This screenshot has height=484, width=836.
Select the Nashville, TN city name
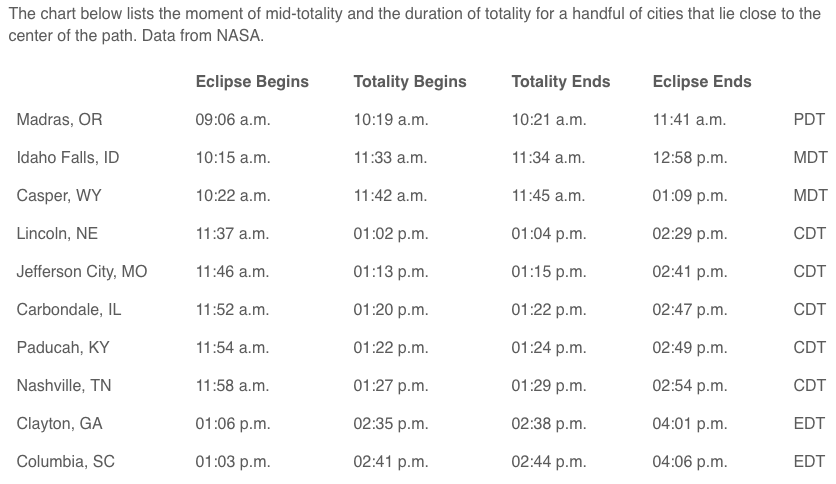coord(64,386)
